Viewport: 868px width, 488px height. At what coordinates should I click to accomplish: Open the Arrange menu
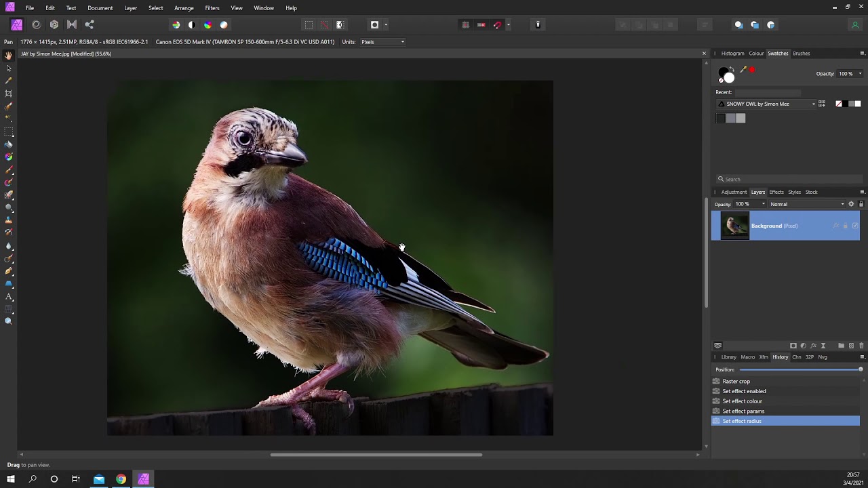(x=184, y=8)
